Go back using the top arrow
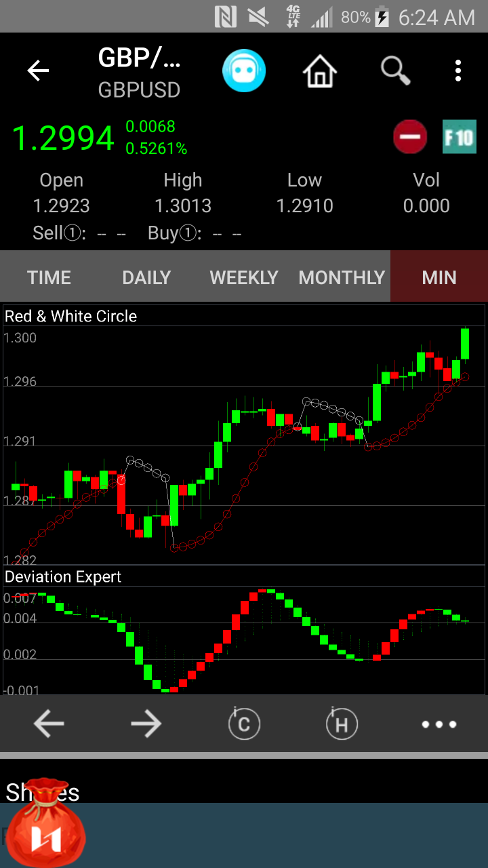Viewport: 488px width, 868px height. click(x=38, y=71)
